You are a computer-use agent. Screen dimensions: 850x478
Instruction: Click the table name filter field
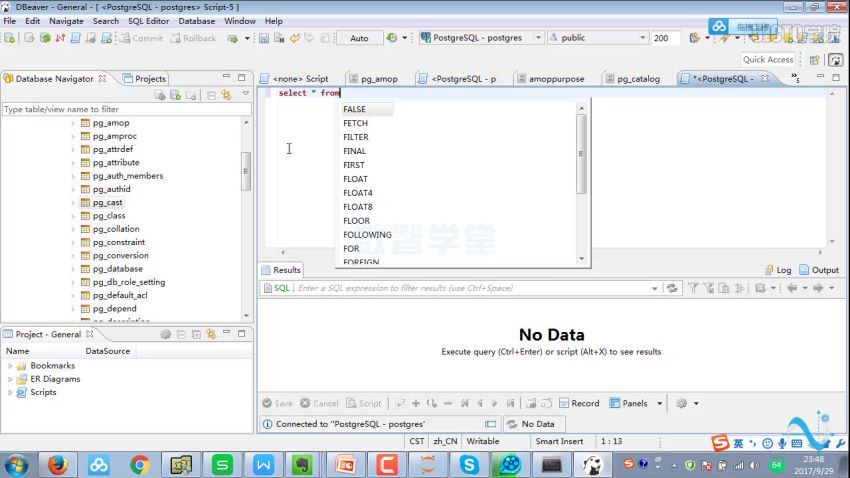127,109
